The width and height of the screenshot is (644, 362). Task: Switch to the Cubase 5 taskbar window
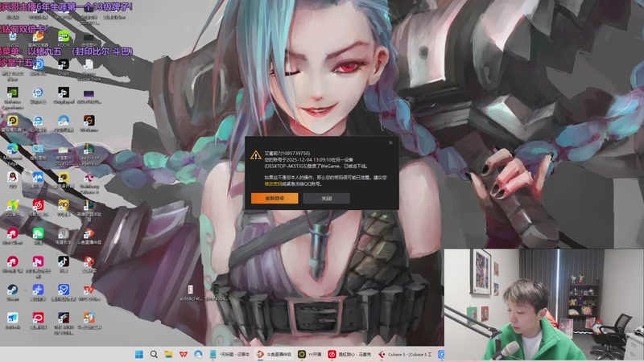tap(406, 354)
